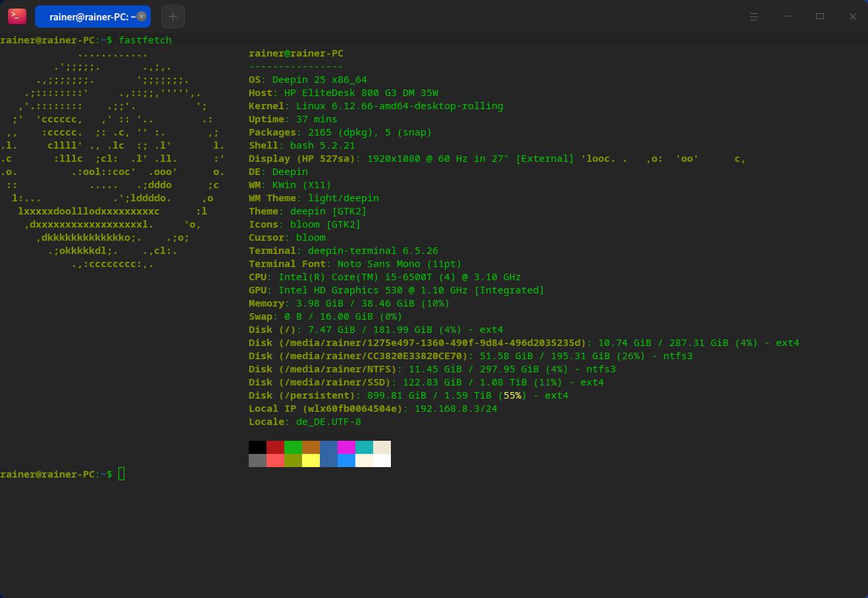
Task: Click the teal color block
Action: [364, 447]
